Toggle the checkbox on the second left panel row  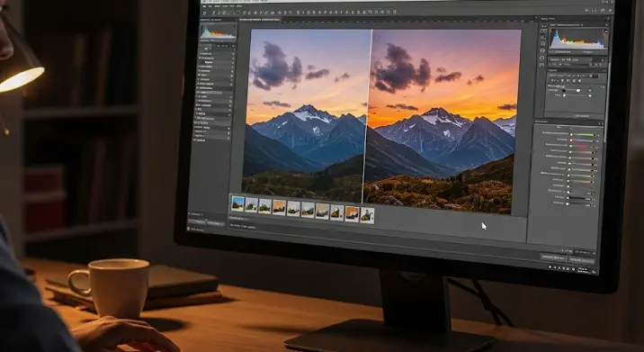pyautogui.click(x=200, y=58)
